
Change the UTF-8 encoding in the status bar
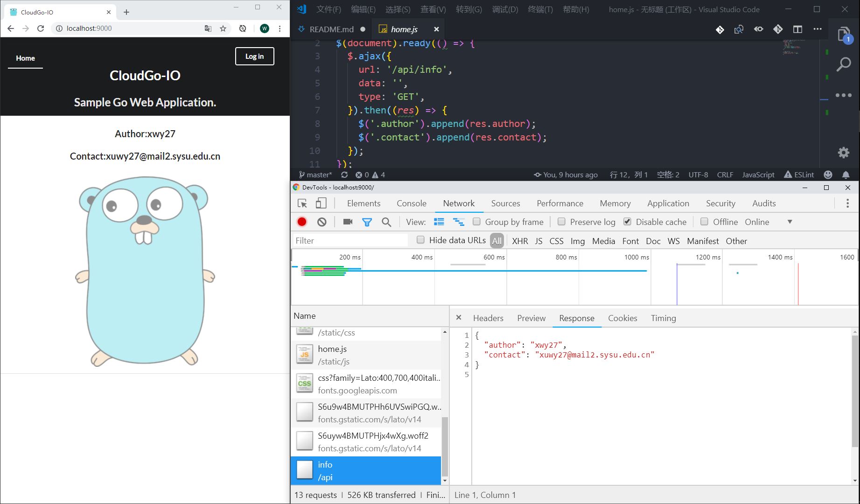(698, 175)
